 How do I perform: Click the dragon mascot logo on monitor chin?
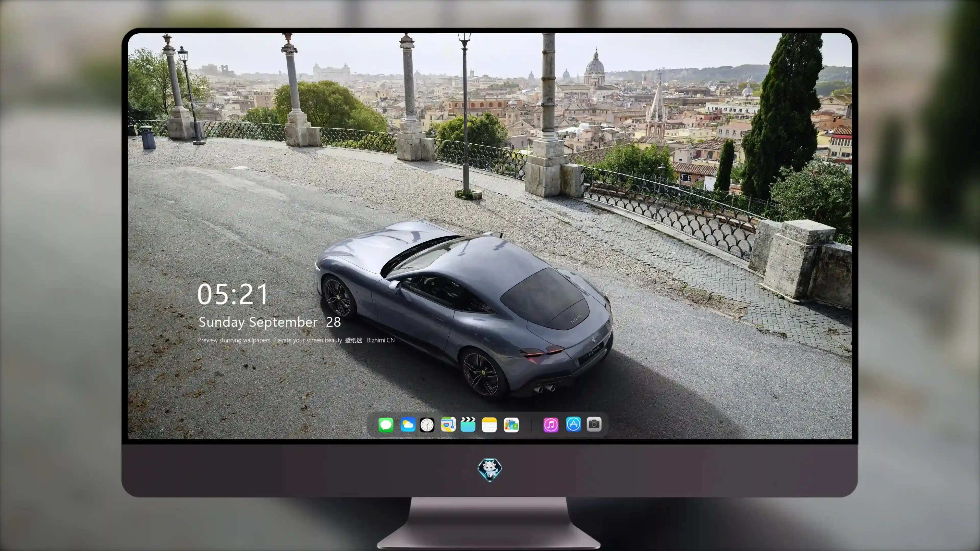pos(490,470)
